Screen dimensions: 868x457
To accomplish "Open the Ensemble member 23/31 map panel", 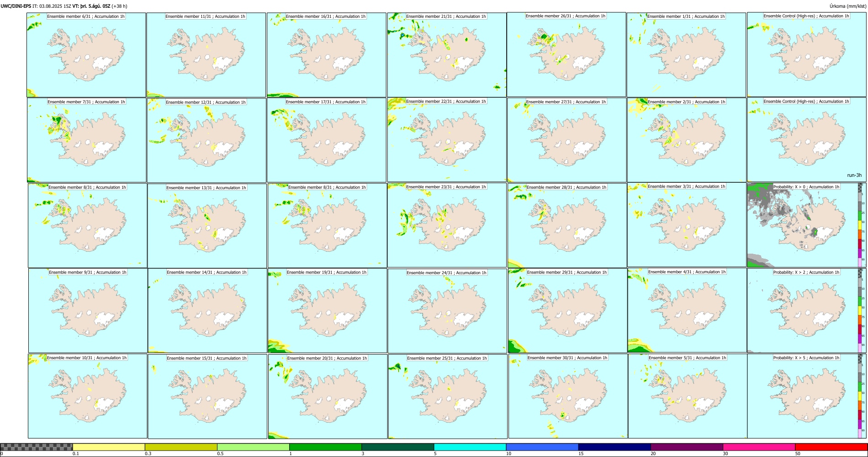I will 447,225.
